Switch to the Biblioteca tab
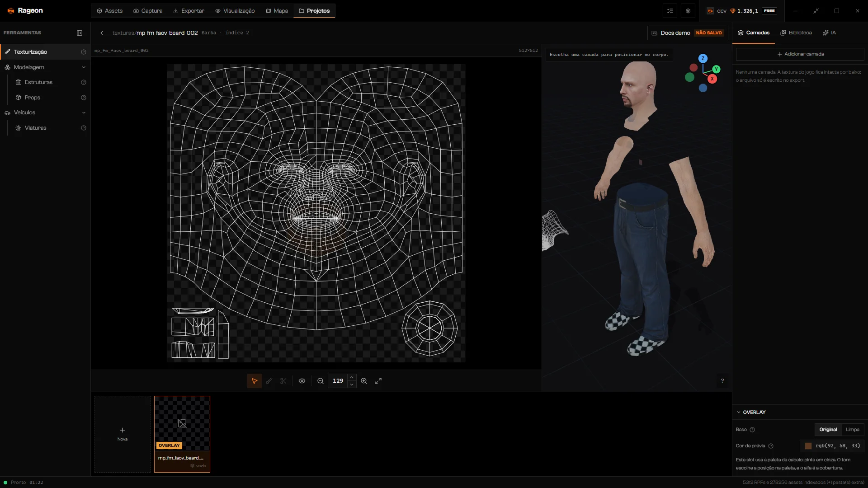Screen dimensions: 868x488 796,33
